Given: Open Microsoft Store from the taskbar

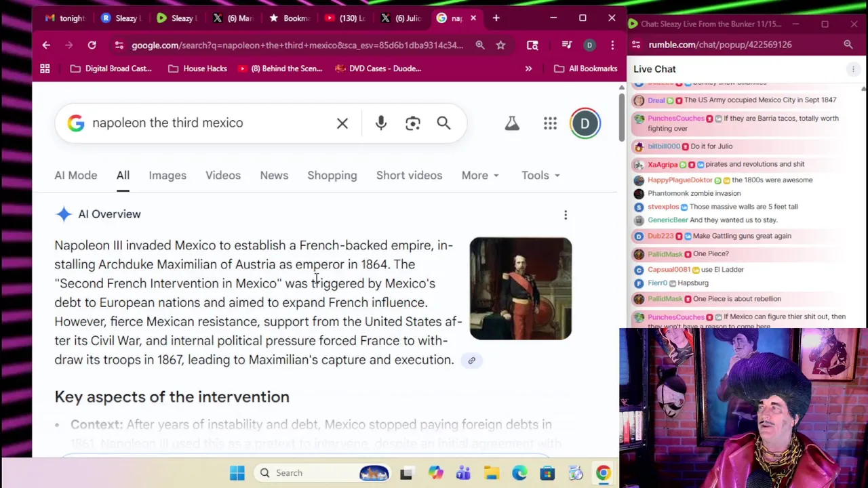Looking at the screenshot, I should click(x=547, y=473).
